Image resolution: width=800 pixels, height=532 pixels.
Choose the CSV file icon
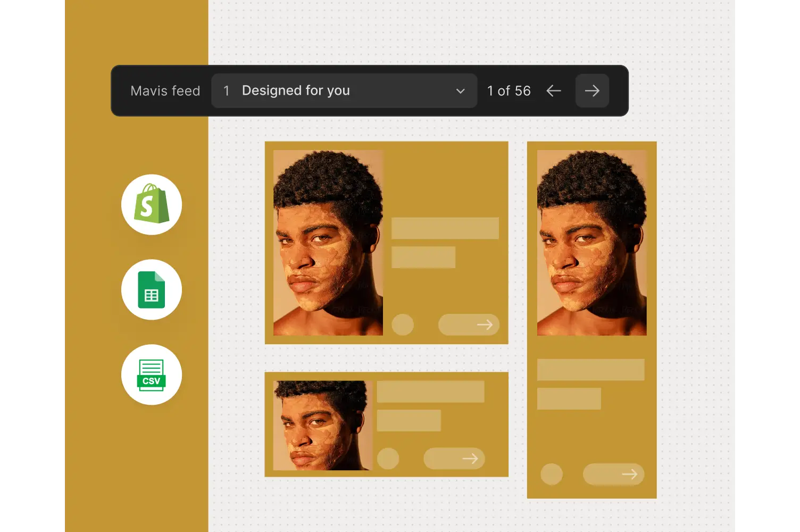click(x=152, y=375)
